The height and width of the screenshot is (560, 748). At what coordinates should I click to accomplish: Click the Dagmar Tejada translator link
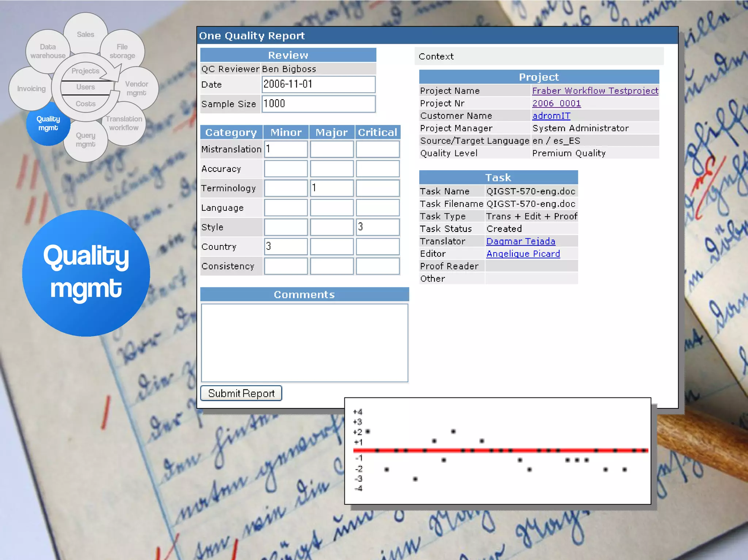[x=520, y=241]
